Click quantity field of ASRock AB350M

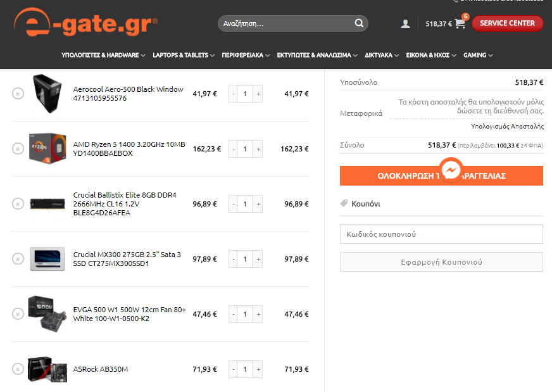(x=245, y=369)
